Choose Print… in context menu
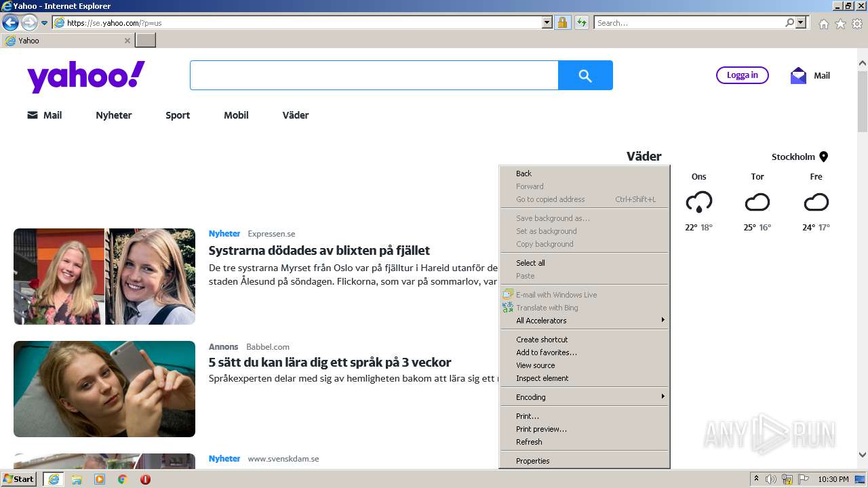 (585, 416)
